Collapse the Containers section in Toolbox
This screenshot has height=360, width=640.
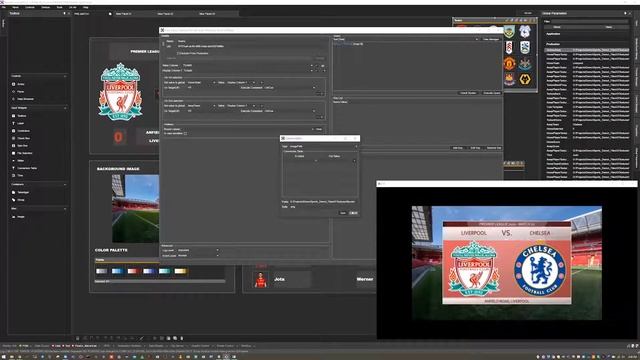65,184
